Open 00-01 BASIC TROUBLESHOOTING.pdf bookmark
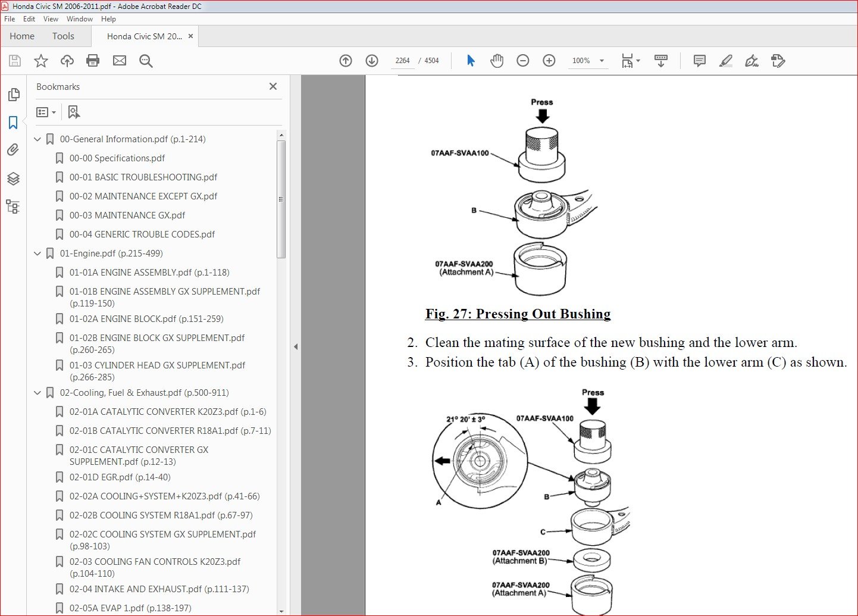 [x=143, y=177]
